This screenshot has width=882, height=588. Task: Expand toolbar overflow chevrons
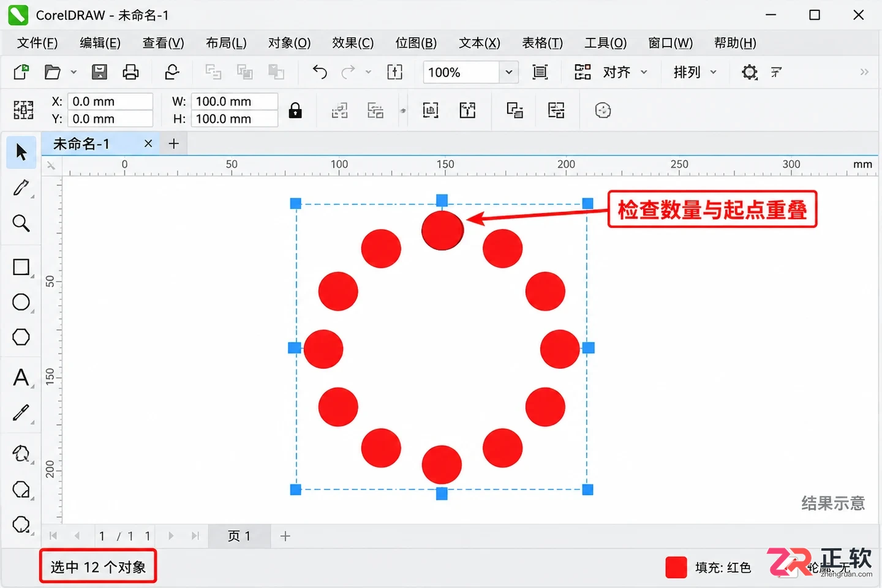(x=864, y=72)
